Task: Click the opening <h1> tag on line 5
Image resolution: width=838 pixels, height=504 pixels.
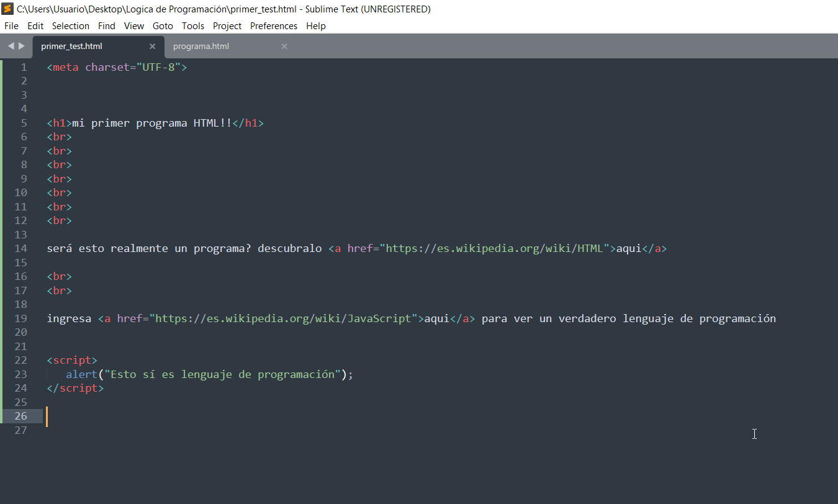Action: pyautogui.click(x=60, y=123)
